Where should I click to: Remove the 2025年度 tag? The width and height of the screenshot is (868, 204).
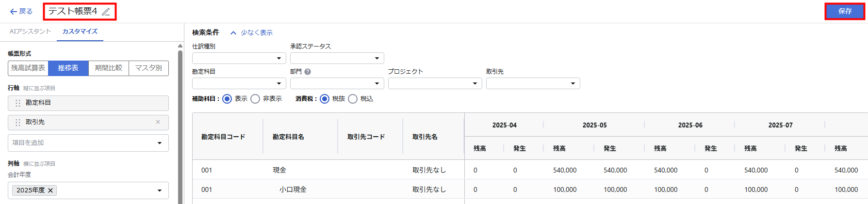[50, 190]
